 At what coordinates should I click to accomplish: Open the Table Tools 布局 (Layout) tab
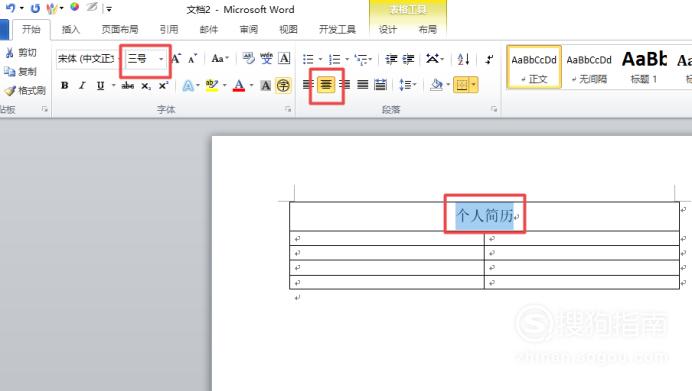(x=427, y=30)
